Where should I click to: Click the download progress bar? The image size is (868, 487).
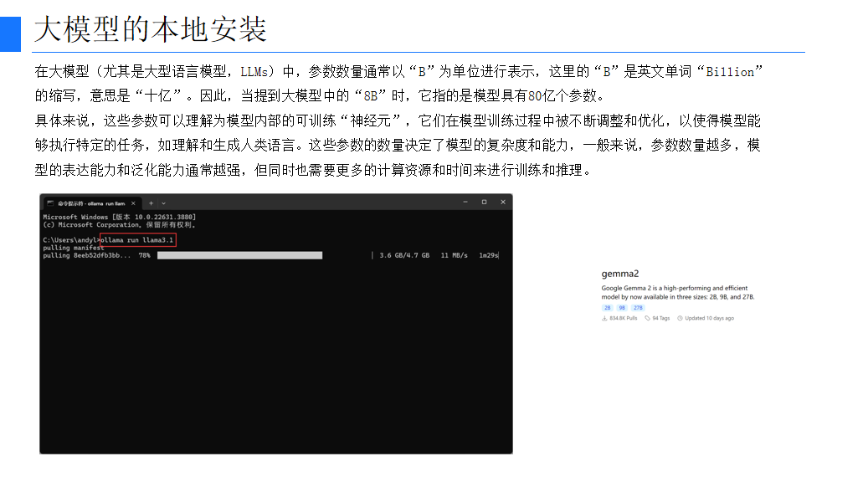(239, 256)
